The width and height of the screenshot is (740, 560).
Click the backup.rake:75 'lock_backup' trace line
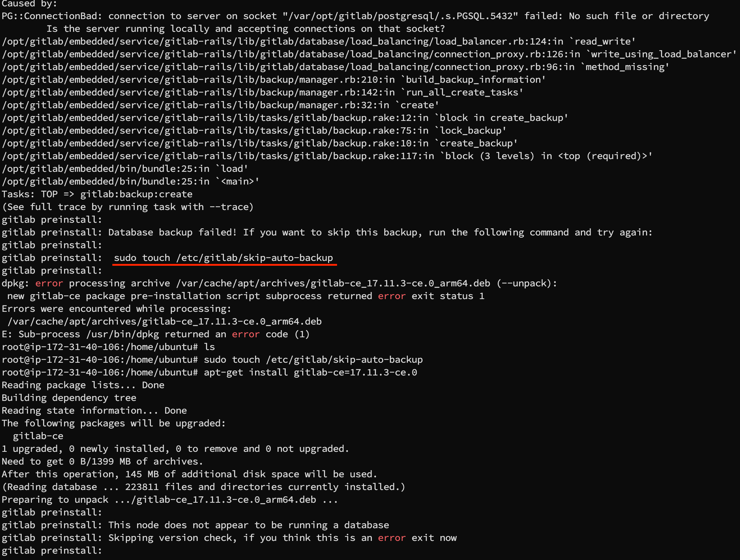click(254, 131)
